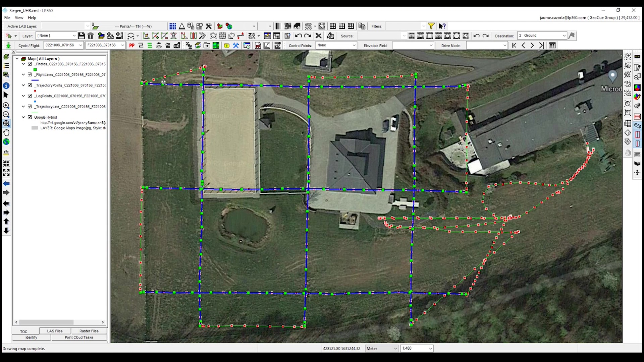Open the Identify info tool

(x=6, y=86)
